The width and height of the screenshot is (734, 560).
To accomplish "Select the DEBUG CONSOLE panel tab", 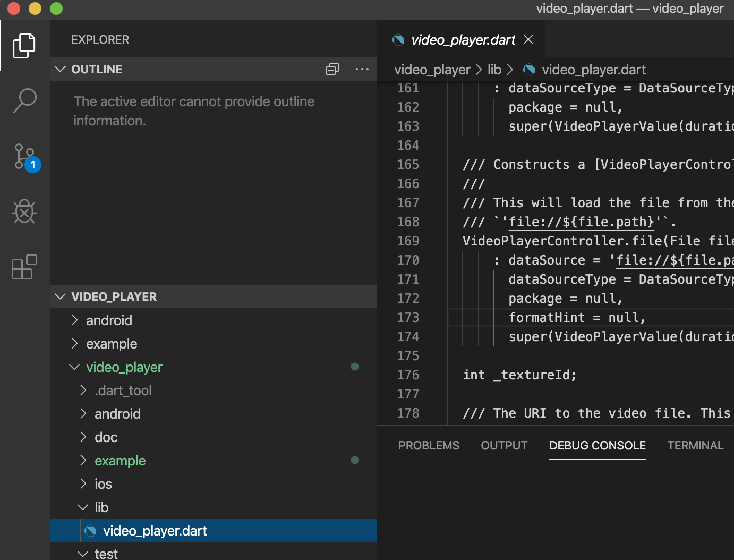I will tap(598, 445).
